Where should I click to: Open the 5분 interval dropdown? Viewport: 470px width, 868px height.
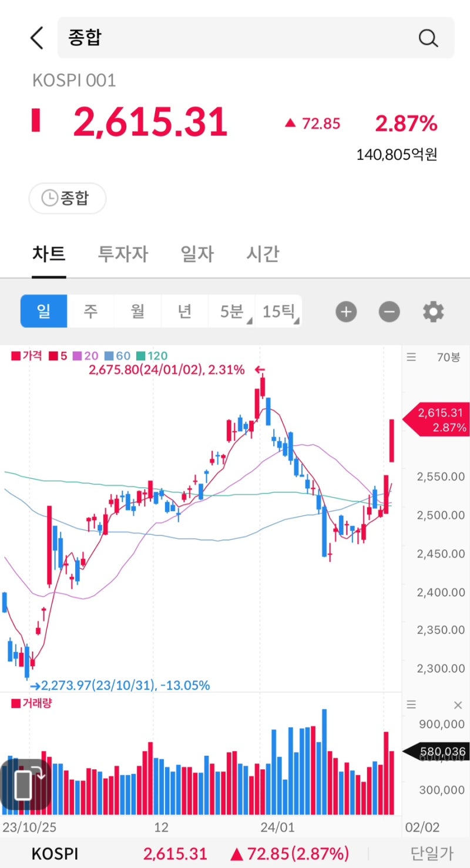click(x=231, y=311)
